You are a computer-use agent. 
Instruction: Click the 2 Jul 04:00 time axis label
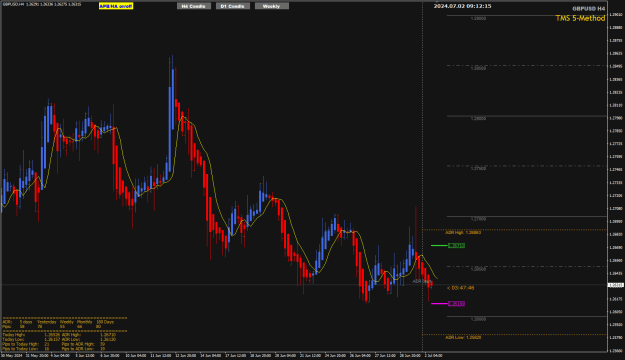tap(433, 356)
